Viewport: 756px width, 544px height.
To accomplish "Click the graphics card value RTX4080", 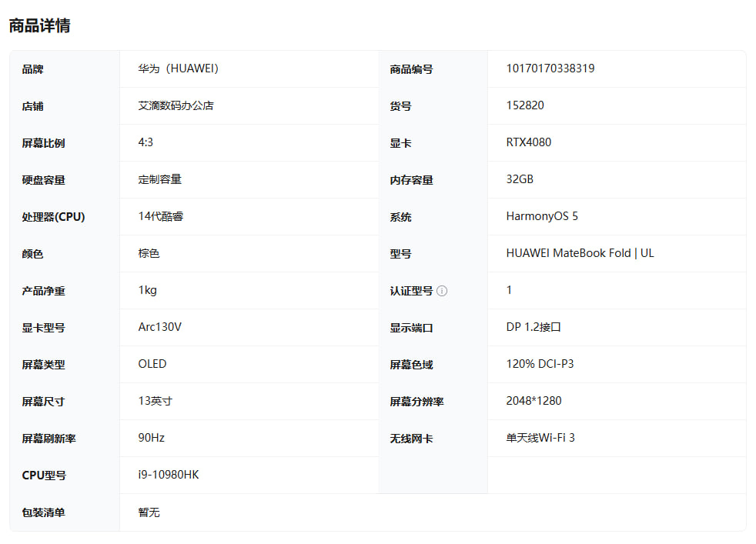I will 528,142.
